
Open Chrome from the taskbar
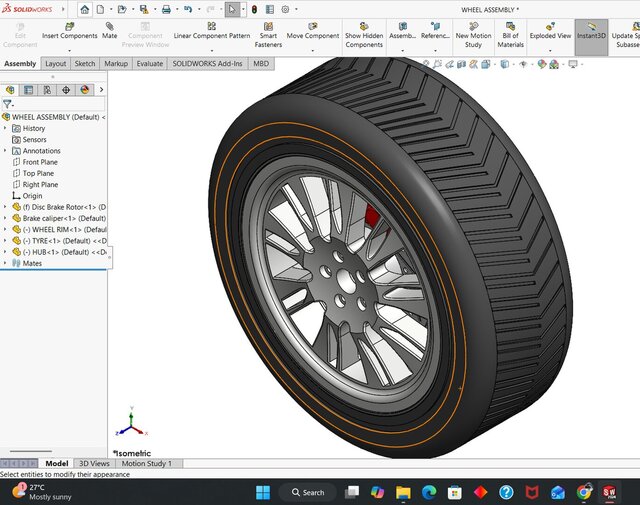coord(584,492)
